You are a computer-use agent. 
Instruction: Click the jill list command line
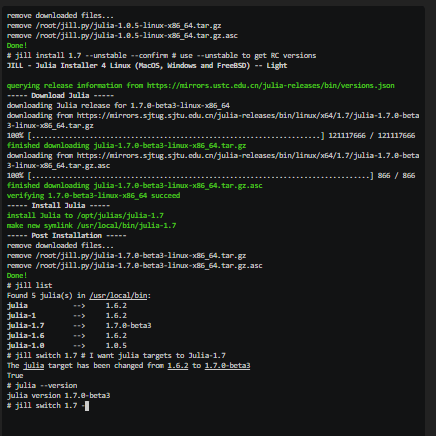pyautogui.click(x=29, y=286)
